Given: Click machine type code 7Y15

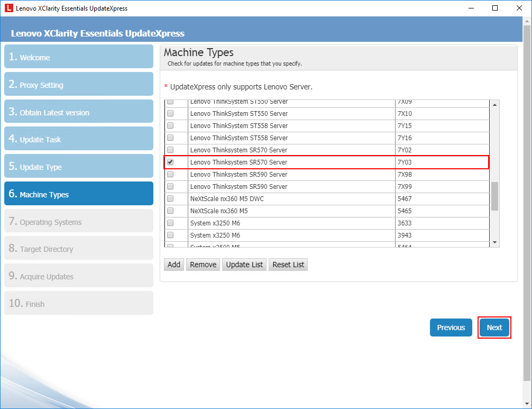Looking at the screenshot, I should (405, 125).
